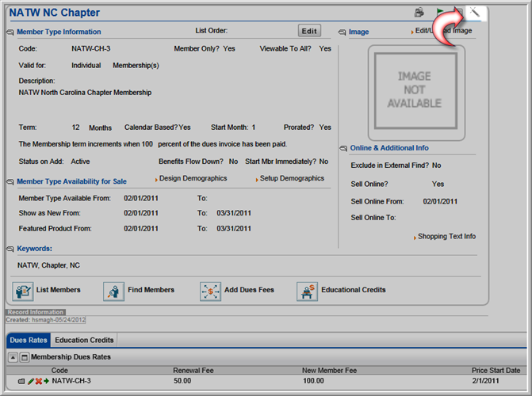532x396 pixels.
Task: Click red X delete icon for NATW-CH-3
Action: coord(38,381)
